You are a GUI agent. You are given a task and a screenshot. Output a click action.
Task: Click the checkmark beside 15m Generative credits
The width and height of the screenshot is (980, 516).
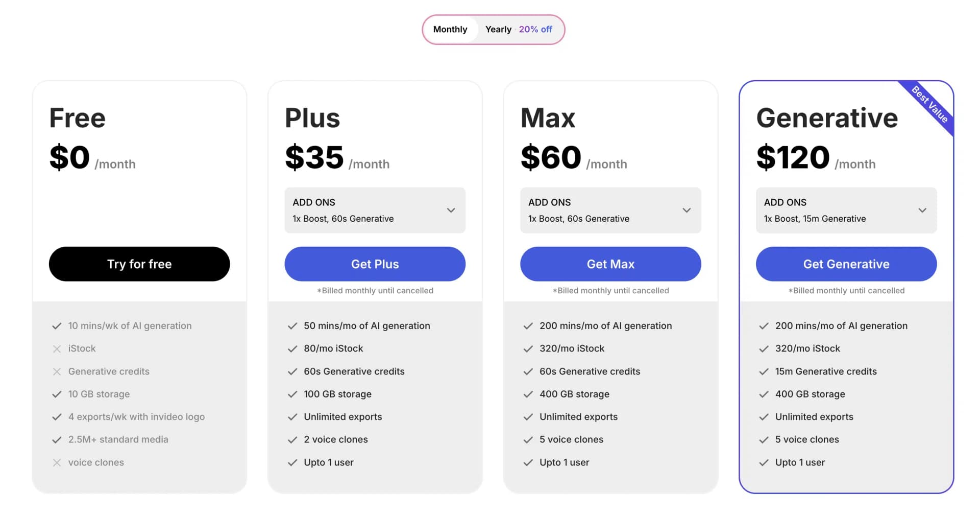[x=764, y=371]
